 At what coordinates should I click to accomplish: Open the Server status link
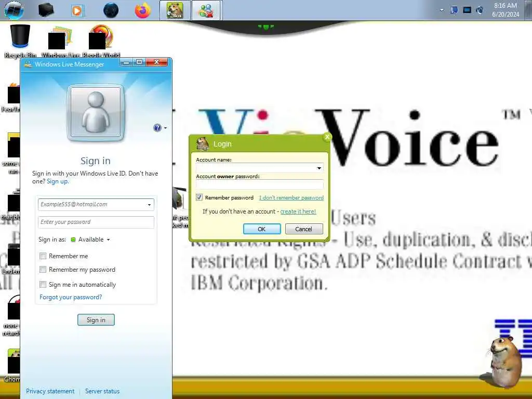102,391
